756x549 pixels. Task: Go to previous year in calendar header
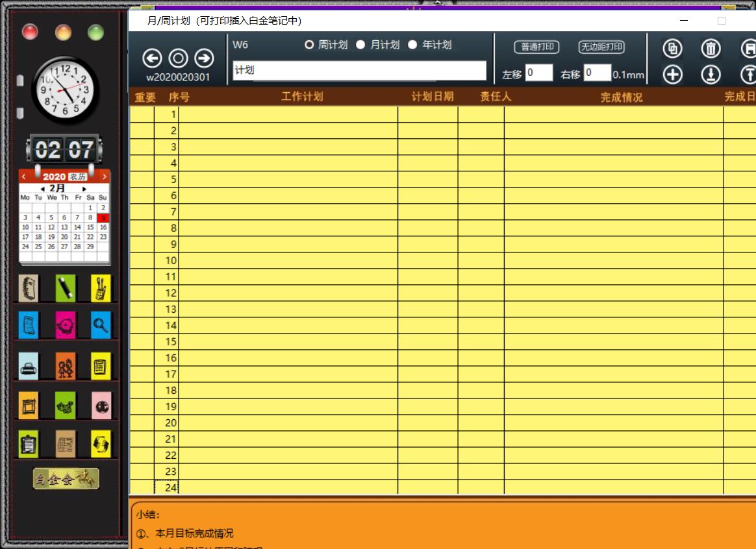(23, 177)
